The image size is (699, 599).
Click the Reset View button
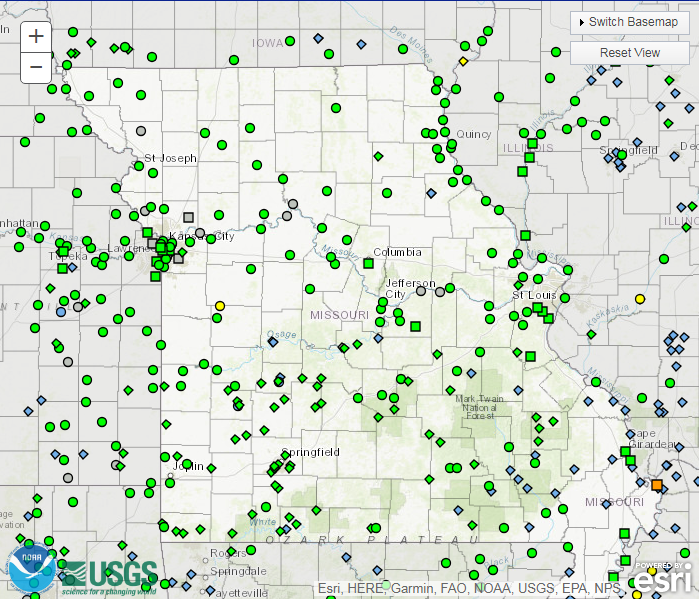(629, 52)
